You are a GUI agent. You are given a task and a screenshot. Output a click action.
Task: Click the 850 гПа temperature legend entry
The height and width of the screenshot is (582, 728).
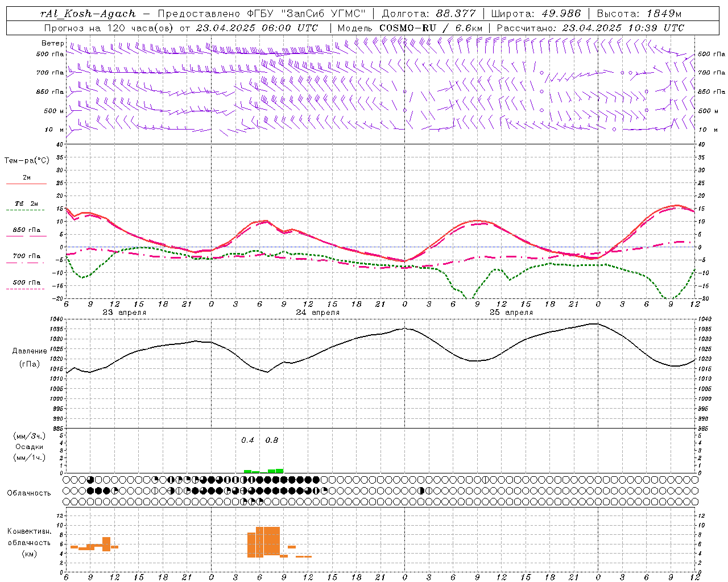[x=27, y=230]
